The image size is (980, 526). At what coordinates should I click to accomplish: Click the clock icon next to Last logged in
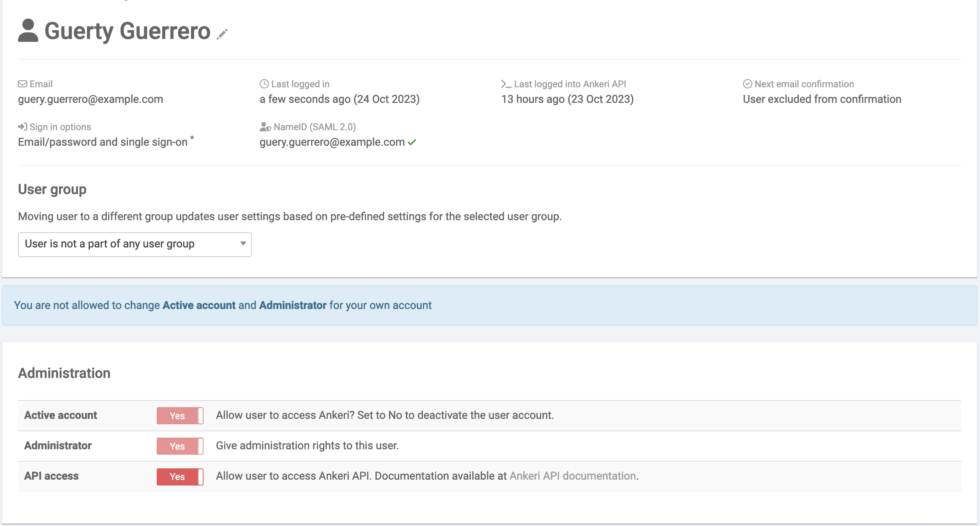click(264, 83)
